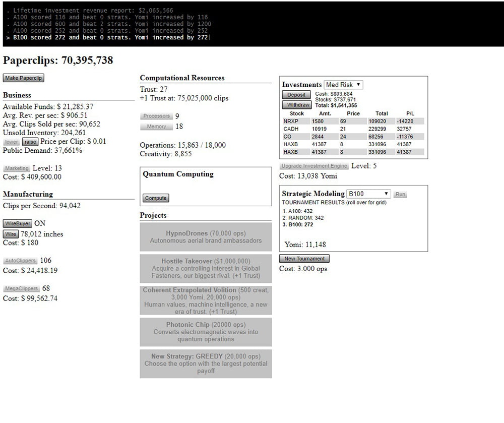The height and width of the screenshot is (423, 504).
Task: Choose the Coherent Extrapolated Volition project
Action: click(206, 300)
